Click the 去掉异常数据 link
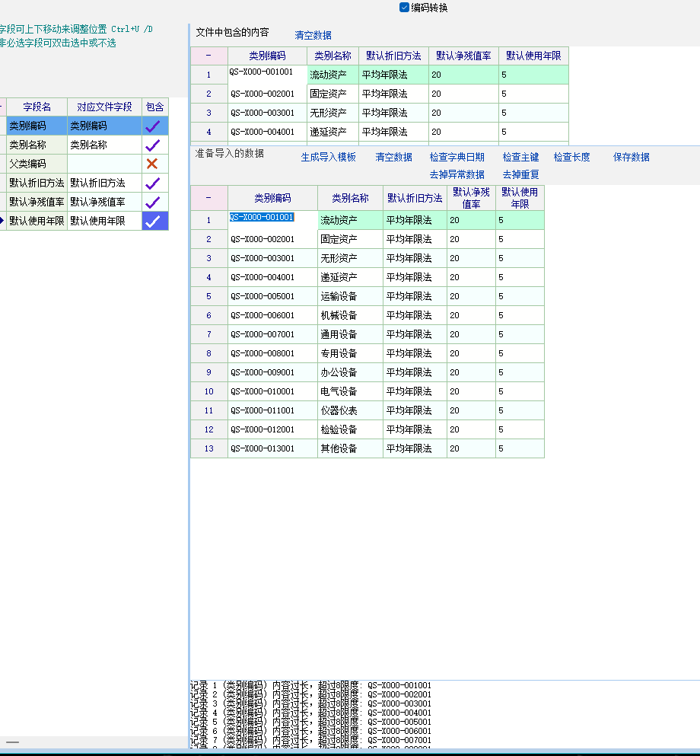The image size is (700, 756). click(457, 174)
